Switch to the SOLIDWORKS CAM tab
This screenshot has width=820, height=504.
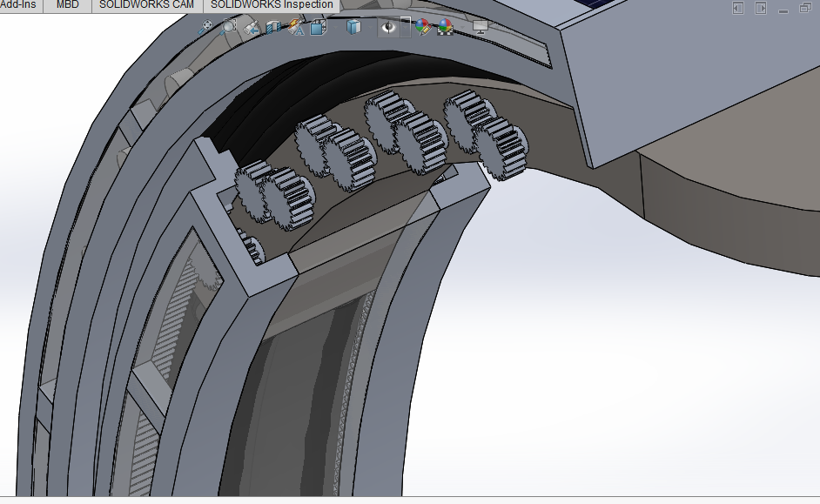[146, 5]
